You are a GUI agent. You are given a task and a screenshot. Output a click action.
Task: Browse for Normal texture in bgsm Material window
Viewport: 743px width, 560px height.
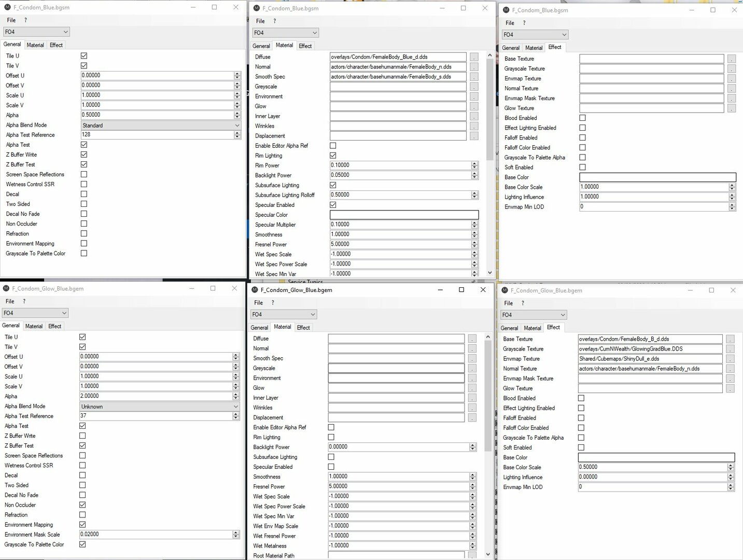click(474, 67)
